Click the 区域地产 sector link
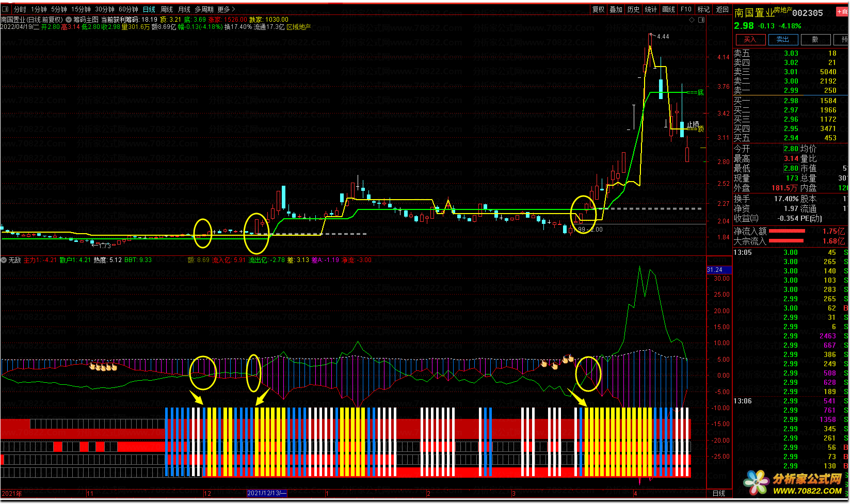851x504 pixels. tap(299, 27)
